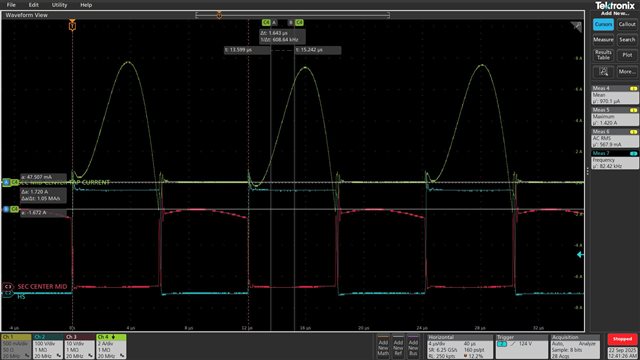
Task: Select cursor B handle on left edge
Action: [6, 209]
